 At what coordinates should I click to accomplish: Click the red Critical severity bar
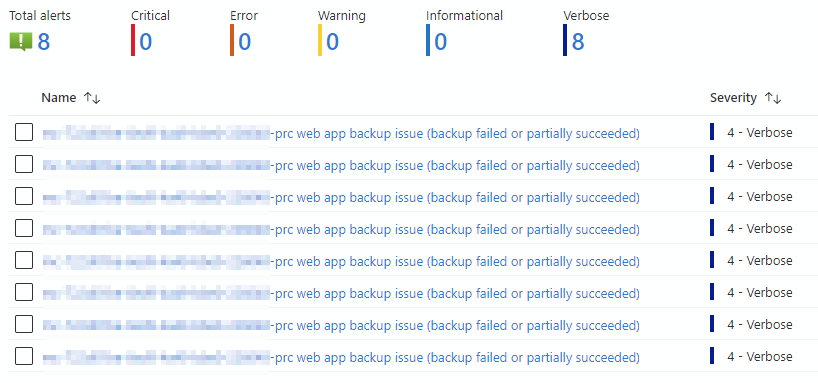(x=133, y=40)
